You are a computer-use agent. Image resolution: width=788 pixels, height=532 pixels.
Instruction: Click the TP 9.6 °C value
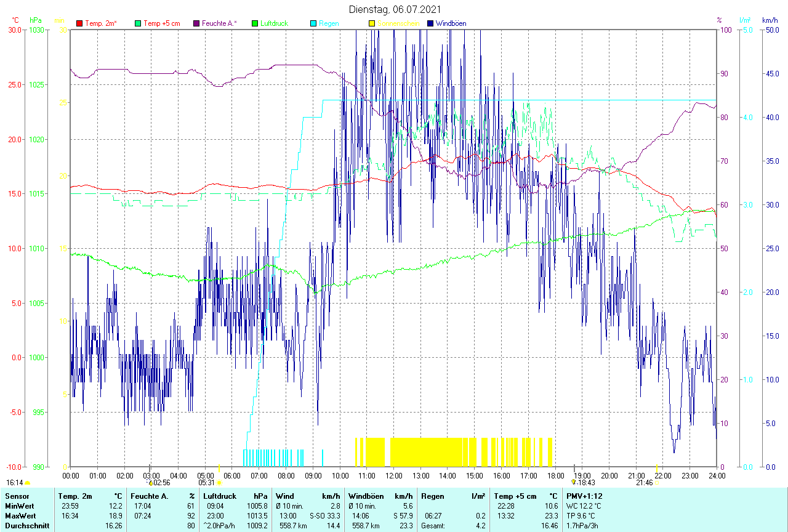click(581, 516)
